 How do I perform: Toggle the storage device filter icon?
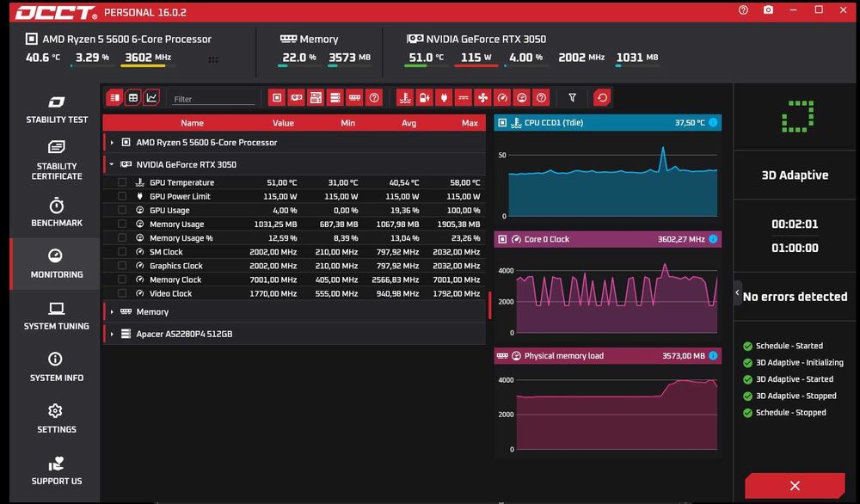coord(335,98)
